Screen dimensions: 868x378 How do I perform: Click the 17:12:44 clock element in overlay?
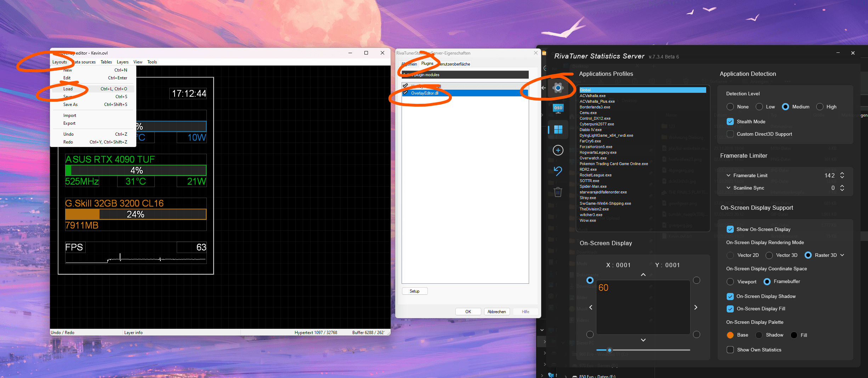pyautogui.click(x=189, y=94)
